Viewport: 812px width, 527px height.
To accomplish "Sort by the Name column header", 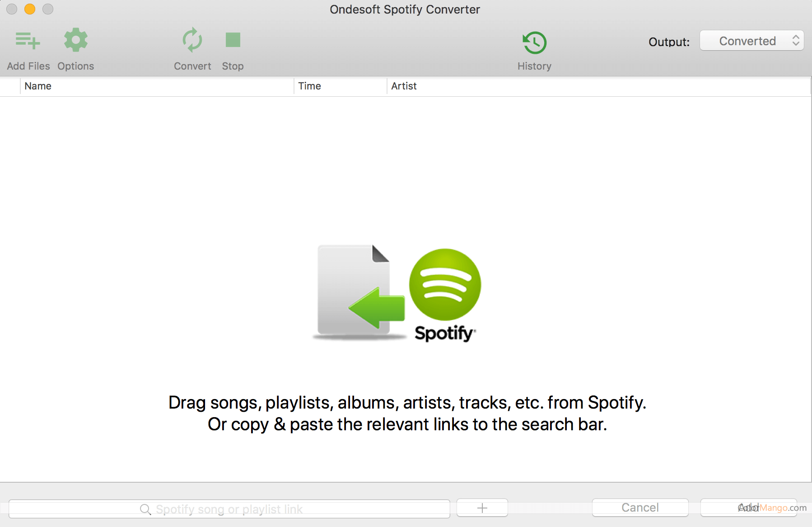I will click(38, 86).
